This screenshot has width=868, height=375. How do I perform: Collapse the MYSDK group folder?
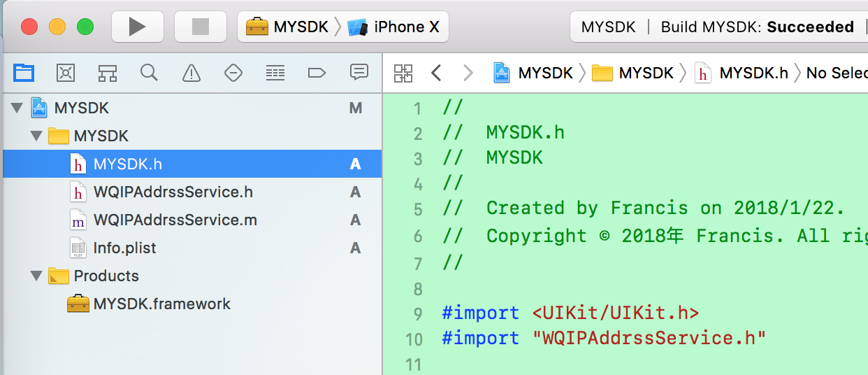[36, 136]
